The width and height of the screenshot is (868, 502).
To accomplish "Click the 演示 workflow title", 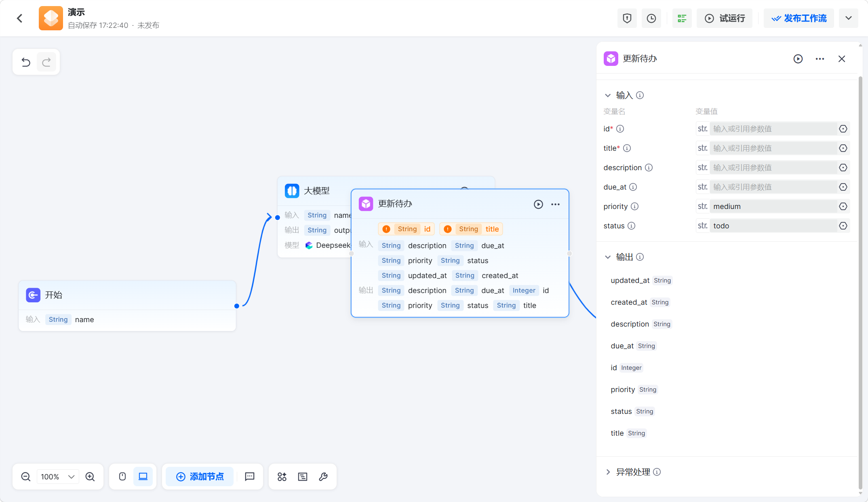I will pos(76,13).
